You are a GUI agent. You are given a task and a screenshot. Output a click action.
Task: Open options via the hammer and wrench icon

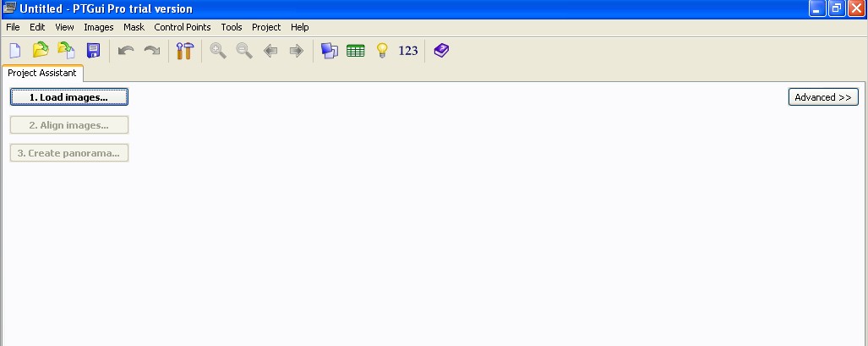pyautogui.click(x=185, y=52)
